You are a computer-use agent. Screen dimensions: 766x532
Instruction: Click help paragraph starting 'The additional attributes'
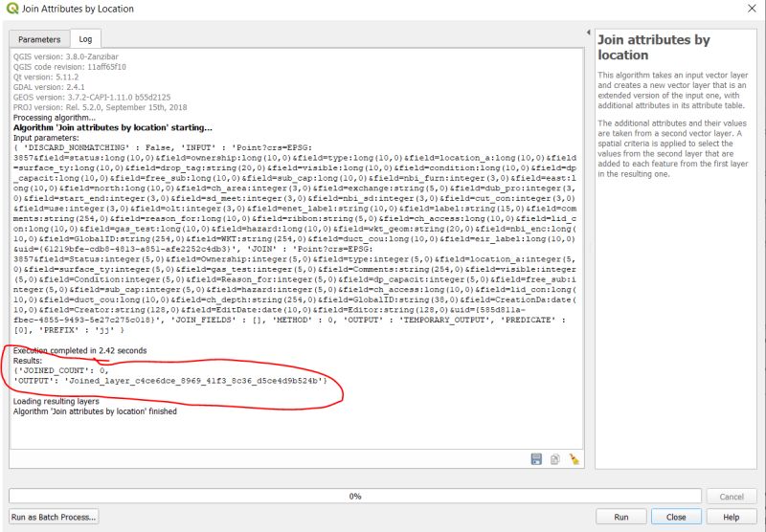(673, 148)
